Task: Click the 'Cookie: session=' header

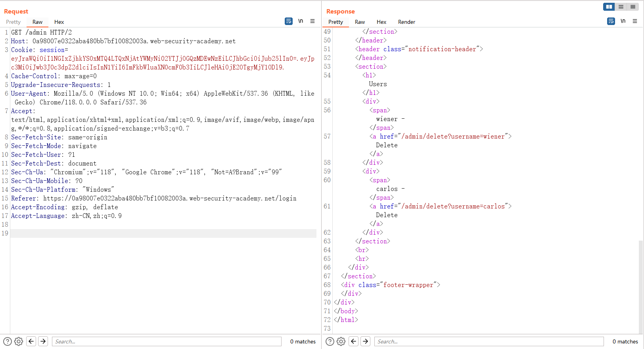Action: (40, 50)
